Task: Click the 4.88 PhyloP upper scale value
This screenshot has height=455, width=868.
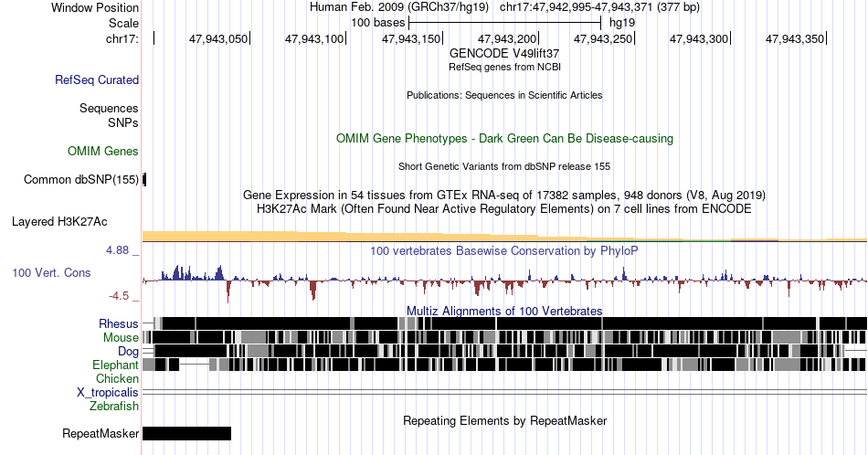Action: [x=117, y=250]
